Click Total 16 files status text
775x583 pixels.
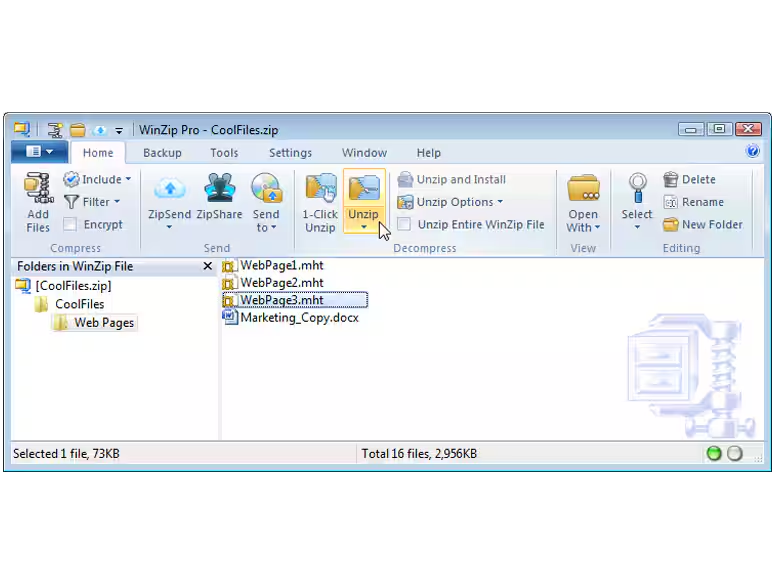419,454
